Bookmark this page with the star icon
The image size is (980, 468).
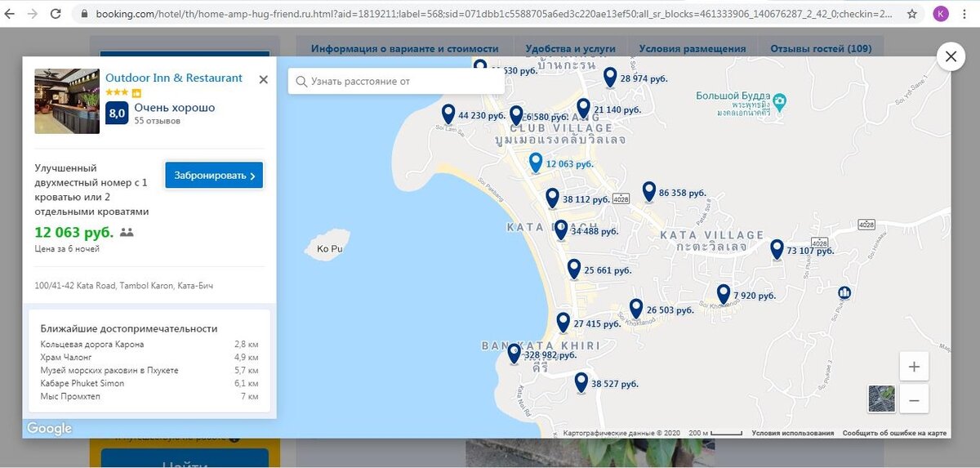point(912,14)
